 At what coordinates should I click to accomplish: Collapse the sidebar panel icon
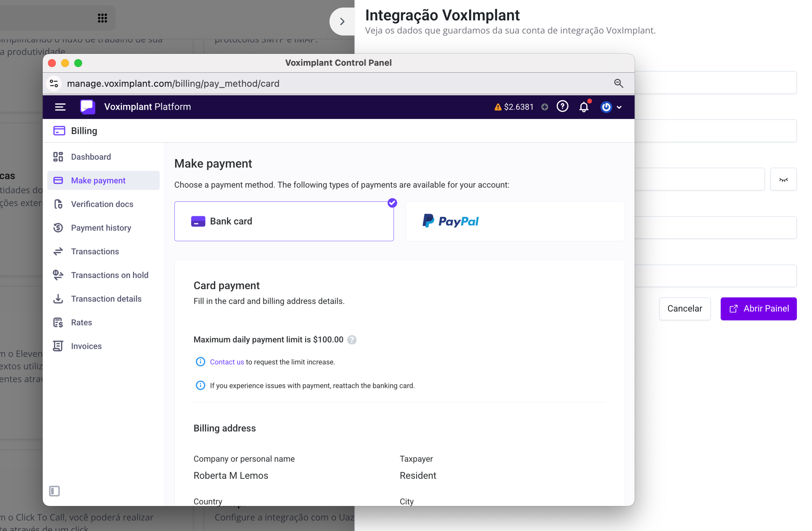[54, 490]
